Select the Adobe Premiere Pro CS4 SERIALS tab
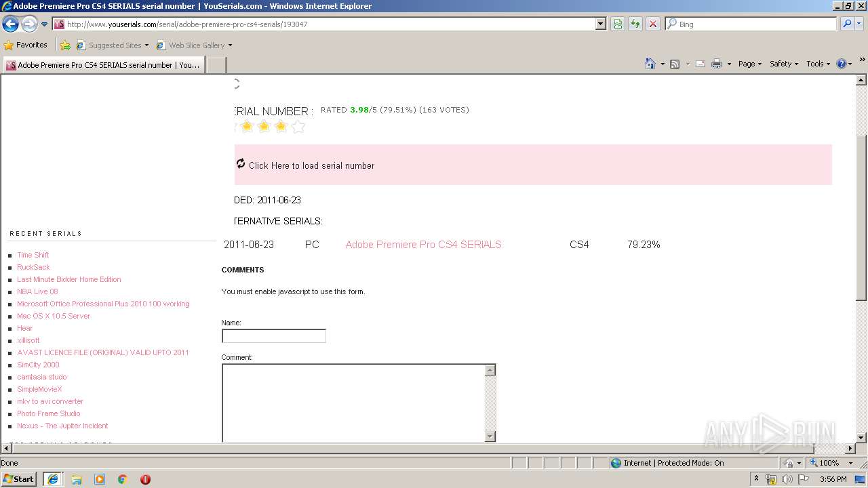 pos(103,65)
